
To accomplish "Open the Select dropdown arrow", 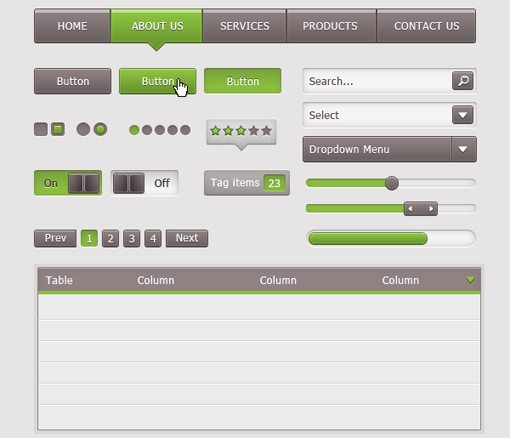I will [x=463, y=115].
